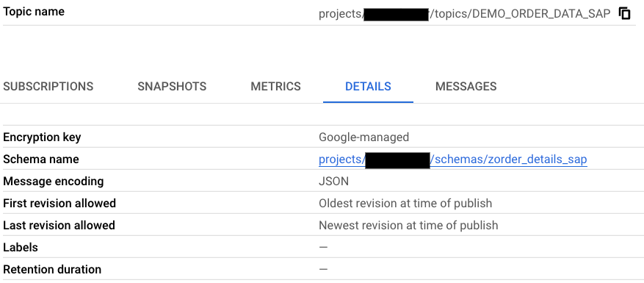Click the Topic name label
This screenshot has width=644, height=283.
point(34,12)
